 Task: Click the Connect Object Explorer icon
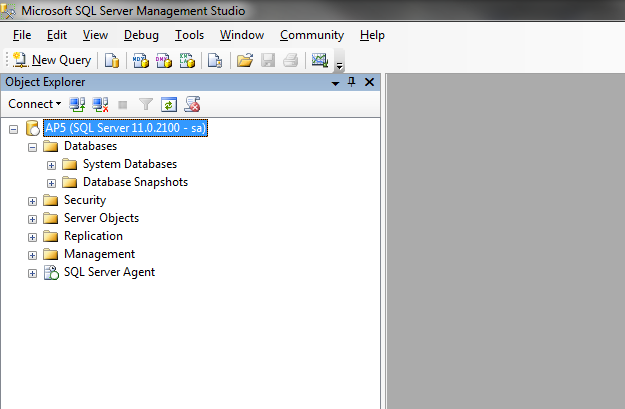pyautogui.click(x=77, y=103)
